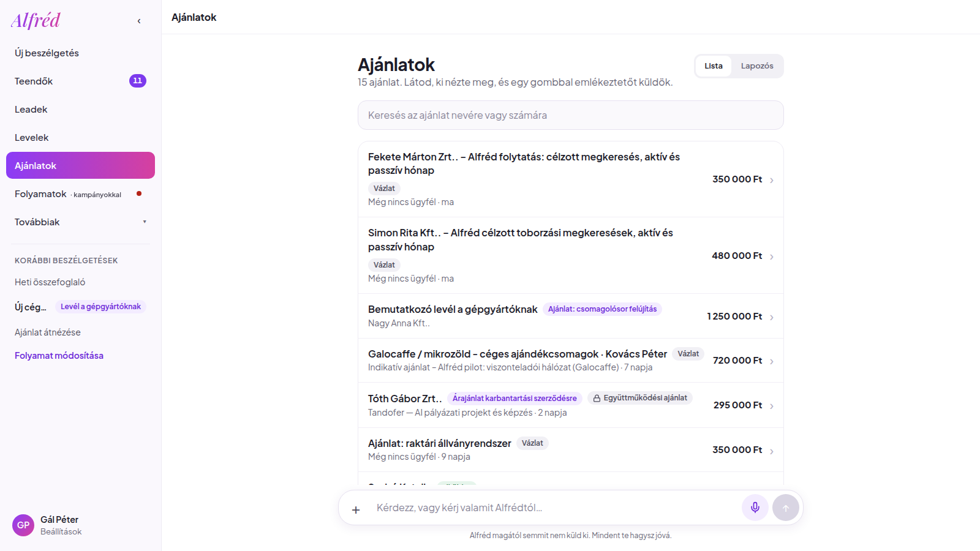This screenshot has width=980, height=551.
Task: Click the Teendők badge showing 11
Action: pyautogui.click(x=138, y=81)
